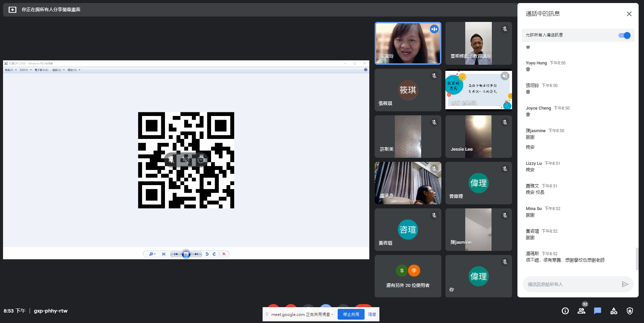Click the meeting code gxp-phhy-rtw
The width and height of the screenshot is (644, 323).
(x=50, y=311)
